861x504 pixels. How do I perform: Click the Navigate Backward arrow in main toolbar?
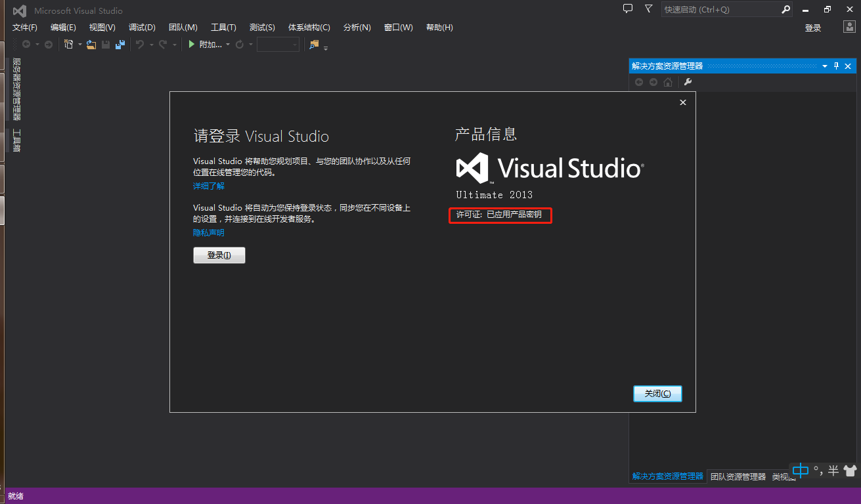pos(26,44)
